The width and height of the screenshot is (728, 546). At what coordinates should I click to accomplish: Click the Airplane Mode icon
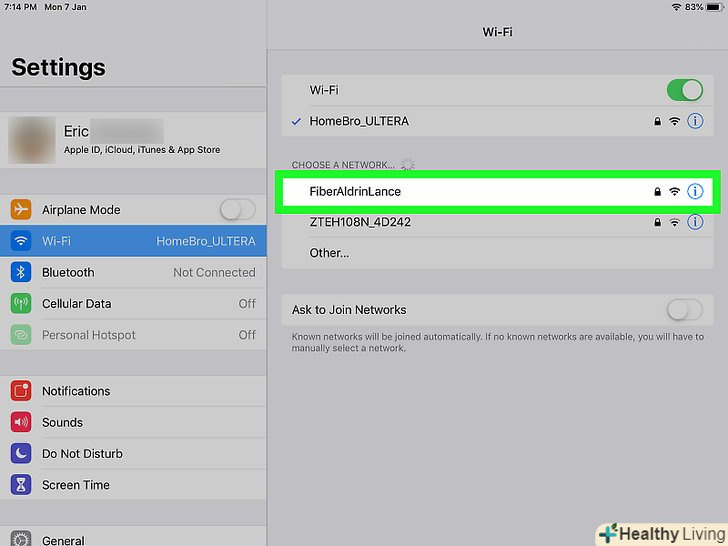[21, 210]
